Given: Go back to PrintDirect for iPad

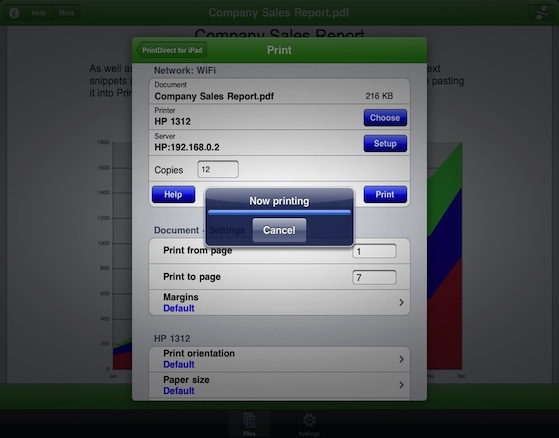Looking at the screenshot, I should point(171,50).
